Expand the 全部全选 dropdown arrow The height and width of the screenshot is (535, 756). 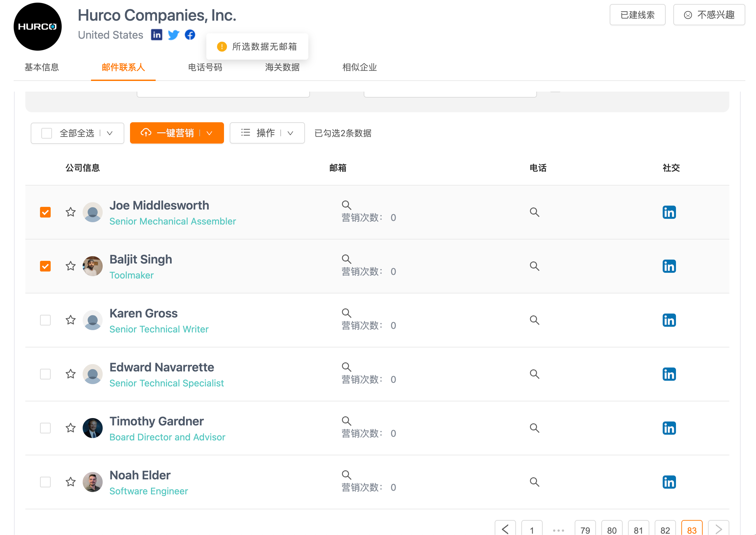pyautogui.click(x=110, y=133)
